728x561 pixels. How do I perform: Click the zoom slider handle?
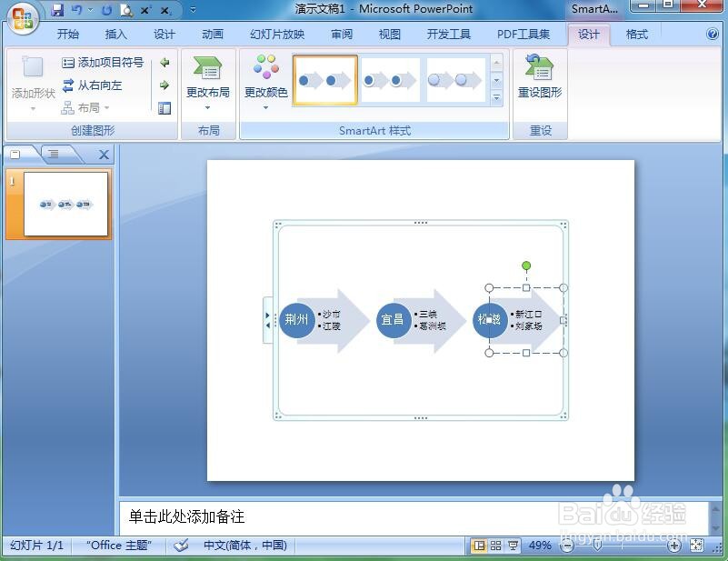597,546
